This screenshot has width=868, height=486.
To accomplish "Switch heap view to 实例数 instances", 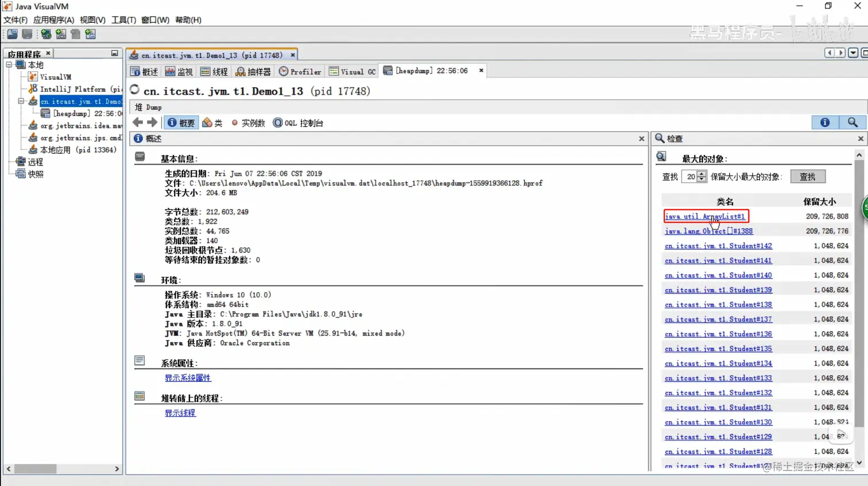I will [248, 123].
